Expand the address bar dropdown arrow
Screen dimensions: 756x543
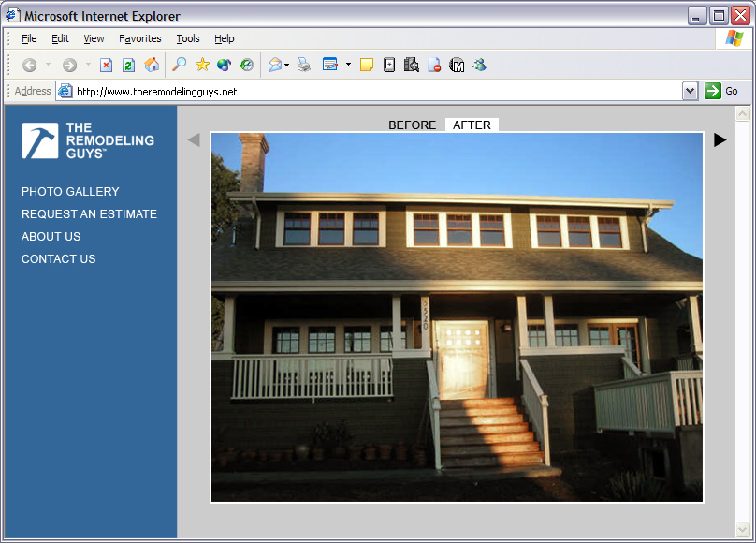point(691,91)
